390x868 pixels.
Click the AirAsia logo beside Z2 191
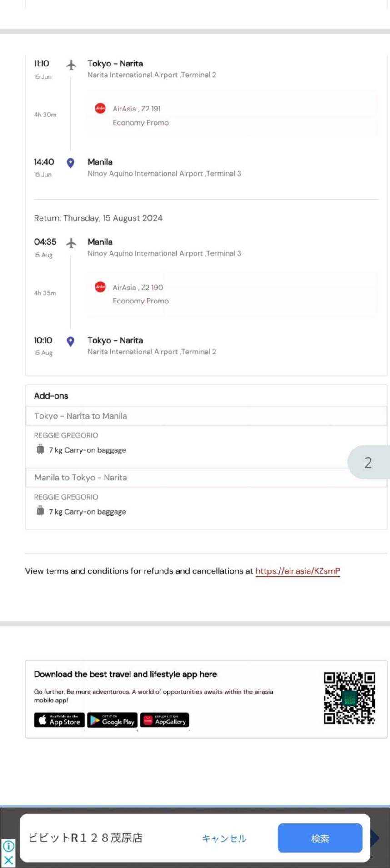[100, 108]
